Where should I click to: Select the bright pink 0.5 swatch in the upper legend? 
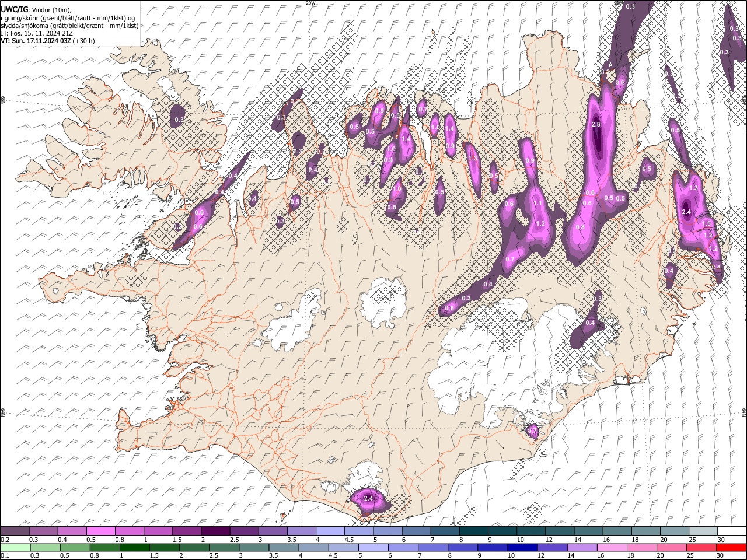pyautogui.click(x=100, y=531)
